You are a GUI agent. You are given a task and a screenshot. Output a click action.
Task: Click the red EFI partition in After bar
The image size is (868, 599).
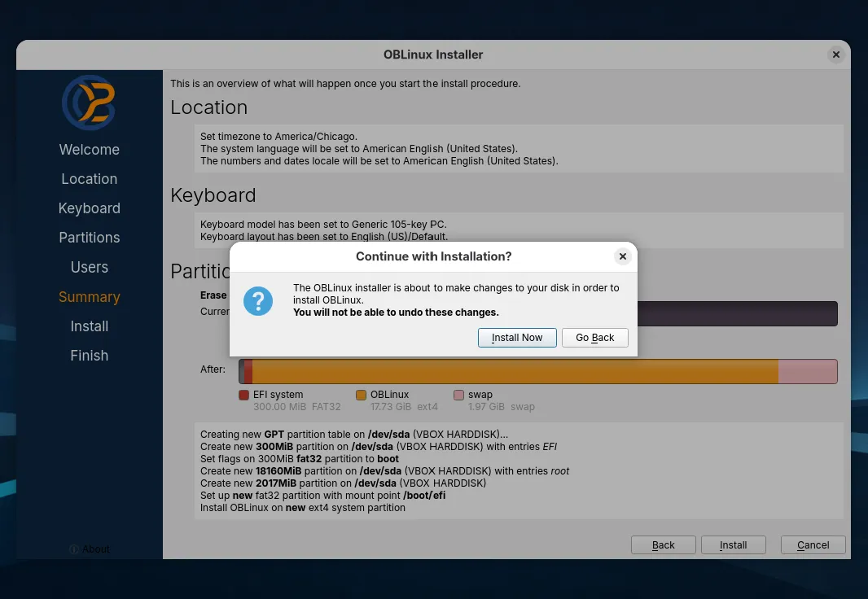[248, 371]
